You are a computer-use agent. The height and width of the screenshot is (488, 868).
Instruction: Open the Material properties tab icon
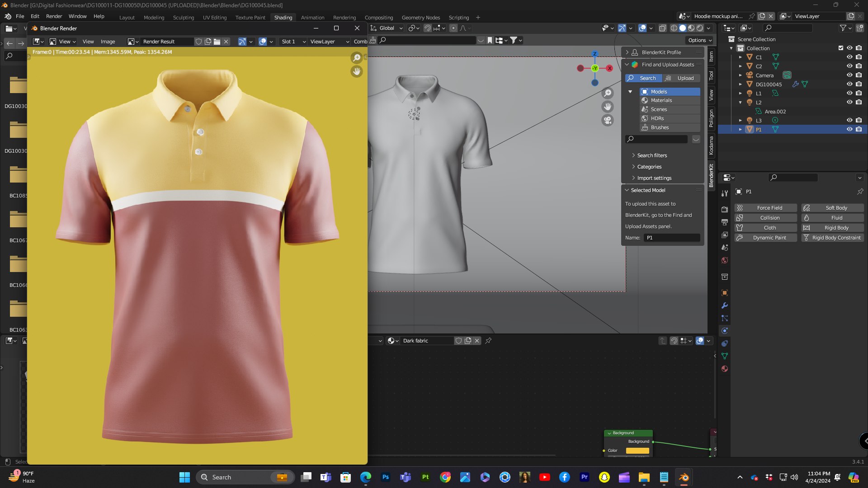point(725,369)
